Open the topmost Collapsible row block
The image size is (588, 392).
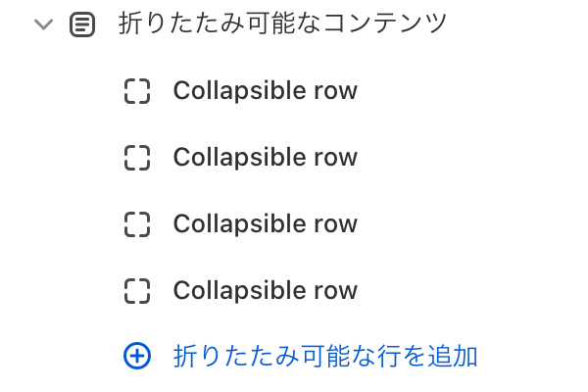click(265, 91)
